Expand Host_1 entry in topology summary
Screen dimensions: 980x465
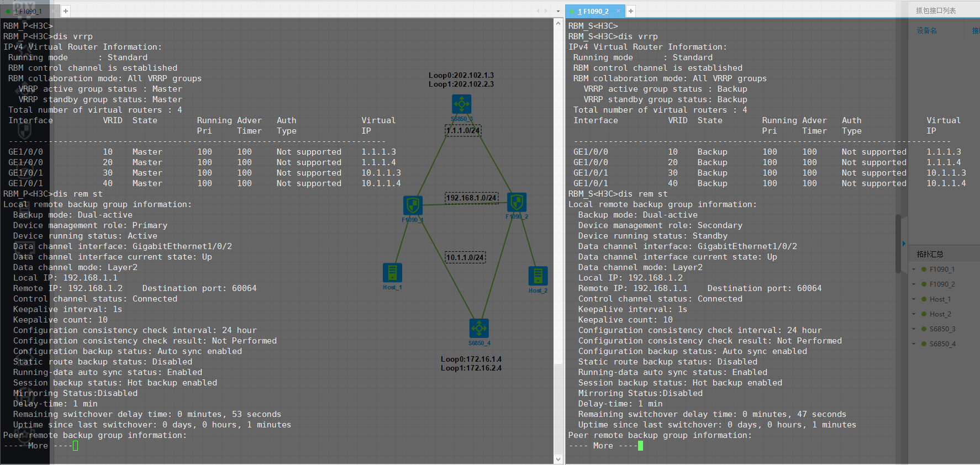pos(914,299)
